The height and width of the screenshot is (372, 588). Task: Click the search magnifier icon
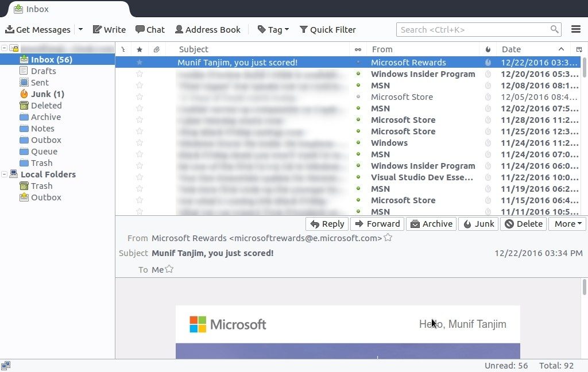(554, 29)
